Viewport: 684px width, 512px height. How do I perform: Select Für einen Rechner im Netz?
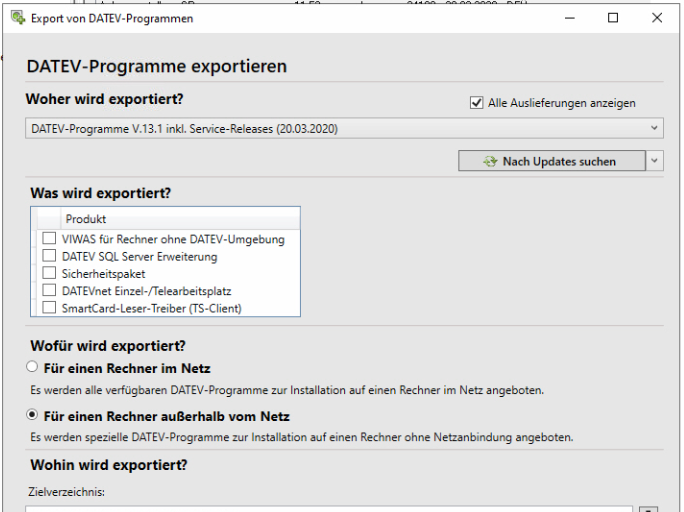[x=32, y=366]
